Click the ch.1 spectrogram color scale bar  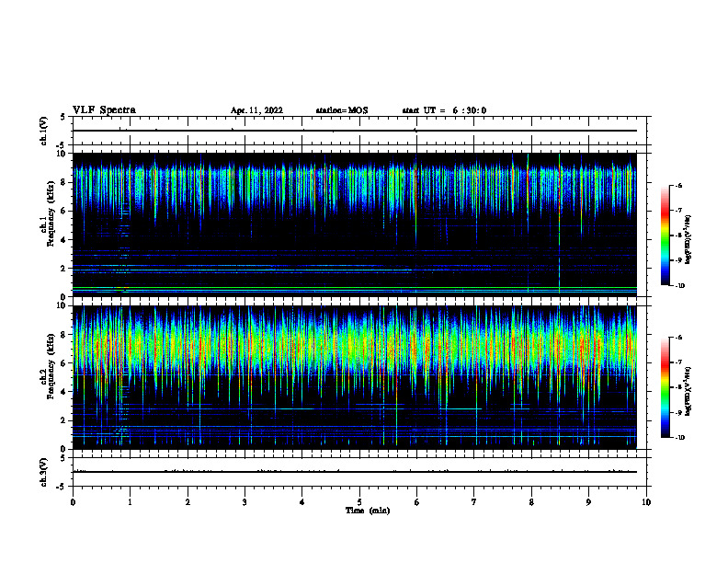(x=665, y=236)
